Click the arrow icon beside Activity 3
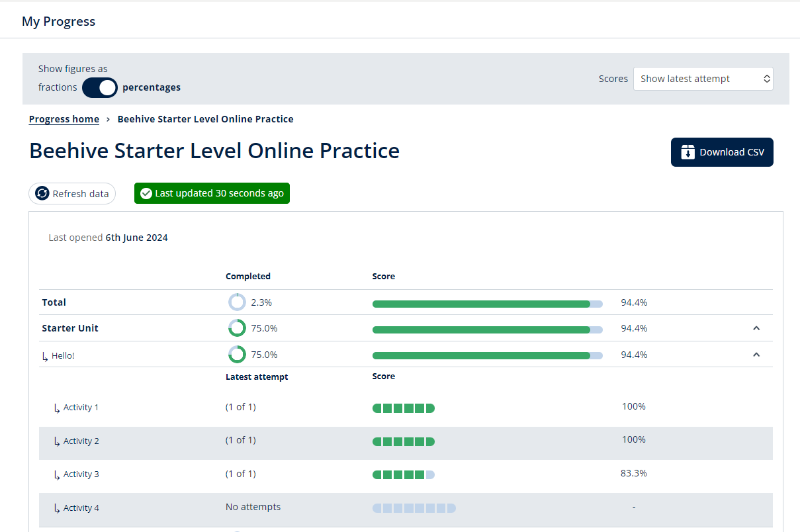 pyautogui.click(x=57, y=475)
